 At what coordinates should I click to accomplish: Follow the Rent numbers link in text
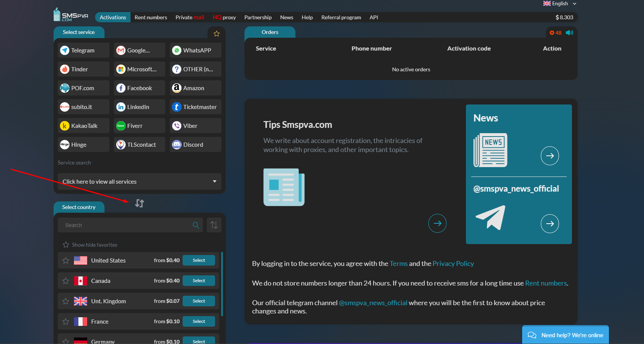(x=546, y=283)
